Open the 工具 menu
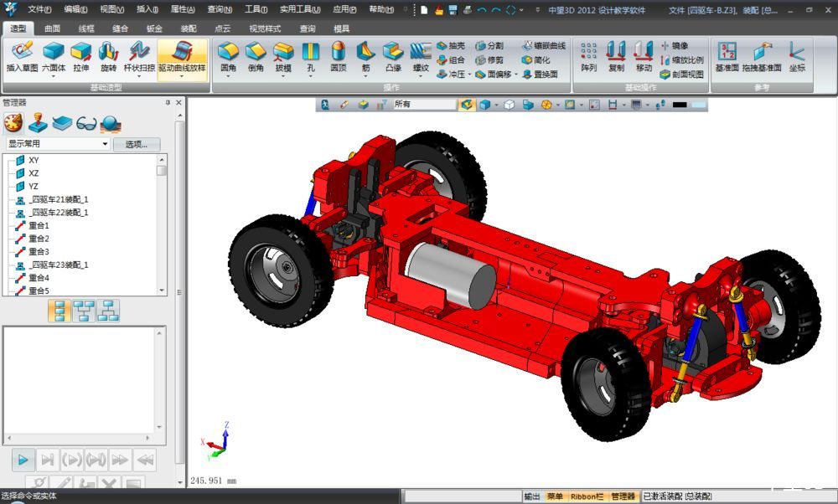The height and width of the screenshot is (504, 838). click(x=256, y=9)
